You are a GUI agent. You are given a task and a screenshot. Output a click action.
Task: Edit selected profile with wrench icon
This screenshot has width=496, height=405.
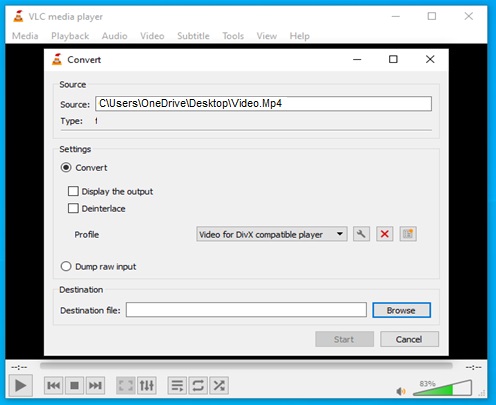point(361,234)
